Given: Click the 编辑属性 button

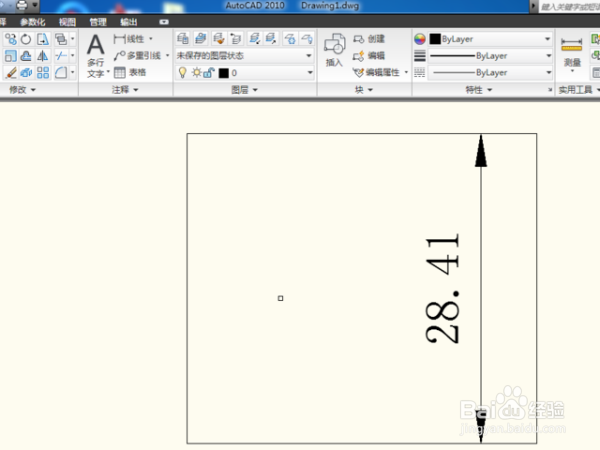Looking at the screenshot, I should [380, 72].
